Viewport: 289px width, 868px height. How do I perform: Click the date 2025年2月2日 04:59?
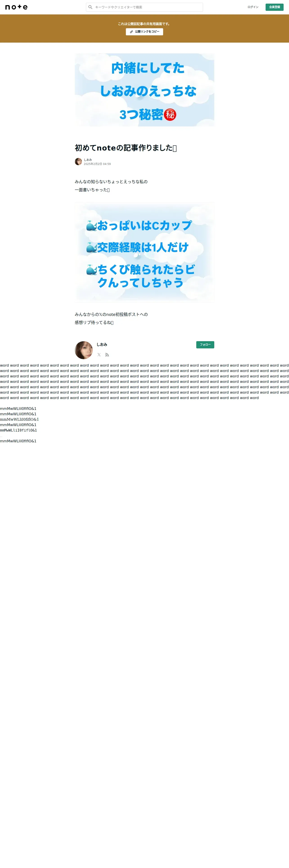point(97,164)
